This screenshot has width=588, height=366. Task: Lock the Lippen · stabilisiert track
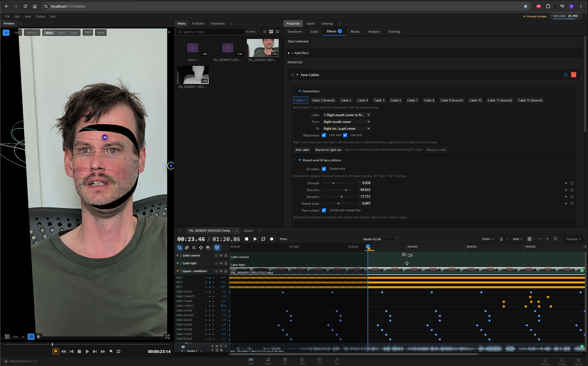click(226, 271)
